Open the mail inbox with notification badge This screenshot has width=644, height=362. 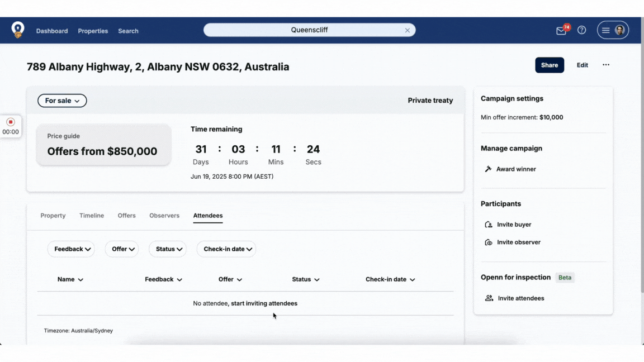tap(561, 31)
